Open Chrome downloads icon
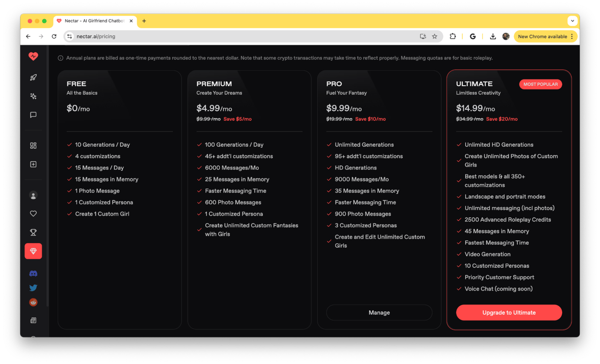This screenshot has height=364, width=600. click(x=493, y=36)
